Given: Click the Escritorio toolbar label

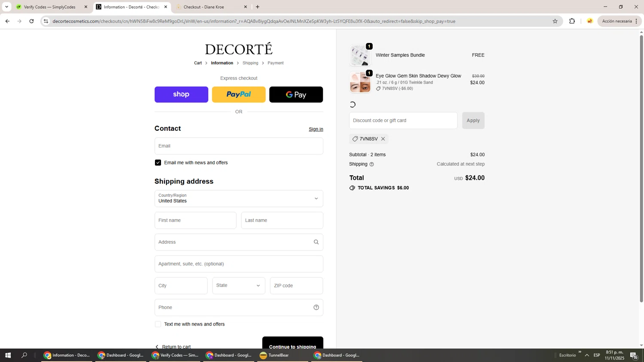Looking at the screenshot, I should pos(568,355).
